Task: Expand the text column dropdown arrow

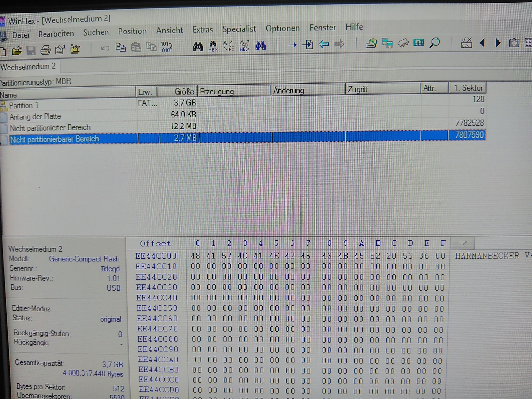Action: [463, 243]
